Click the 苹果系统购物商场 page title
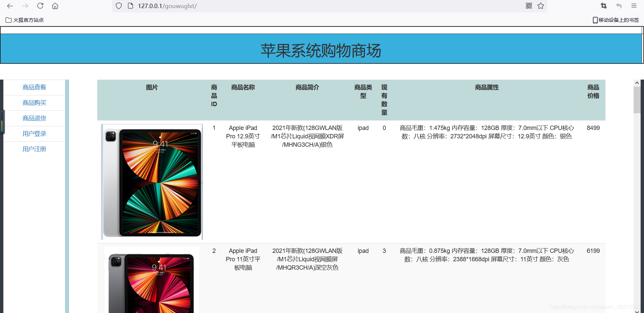 321,51
